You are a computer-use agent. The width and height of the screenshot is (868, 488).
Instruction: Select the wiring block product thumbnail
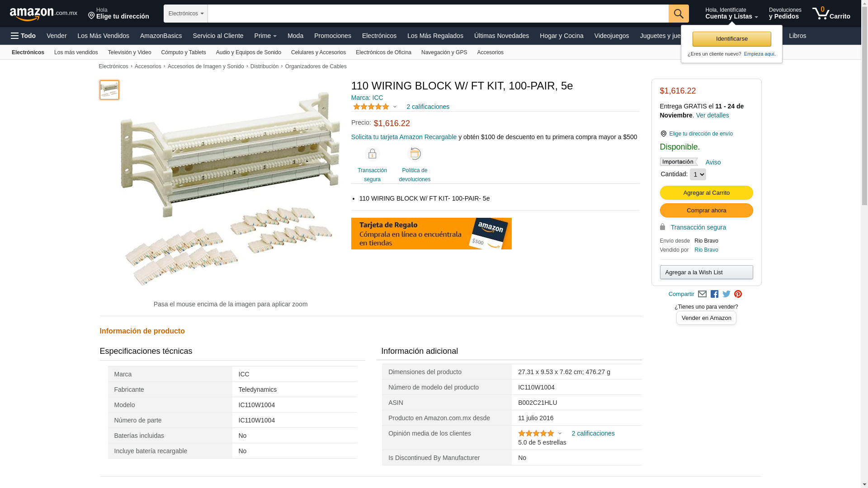109,90
